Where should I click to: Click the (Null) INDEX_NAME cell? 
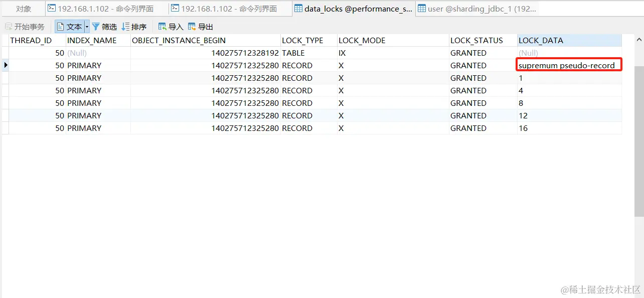98,53
